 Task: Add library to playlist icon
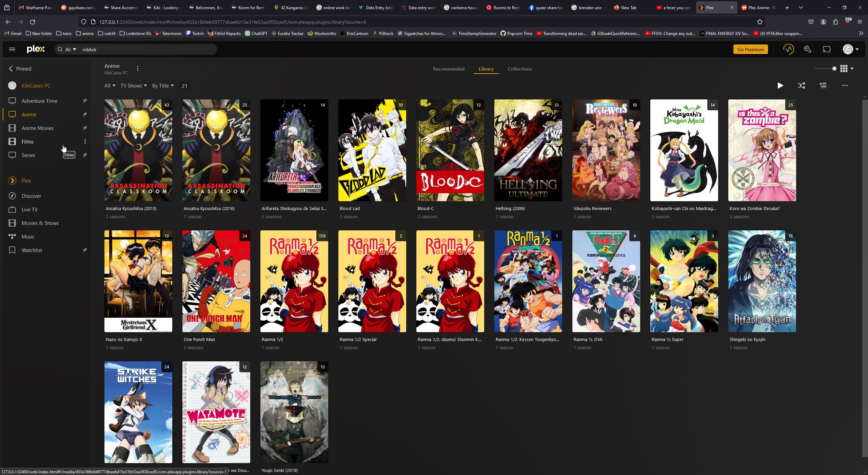pos(823,85)
